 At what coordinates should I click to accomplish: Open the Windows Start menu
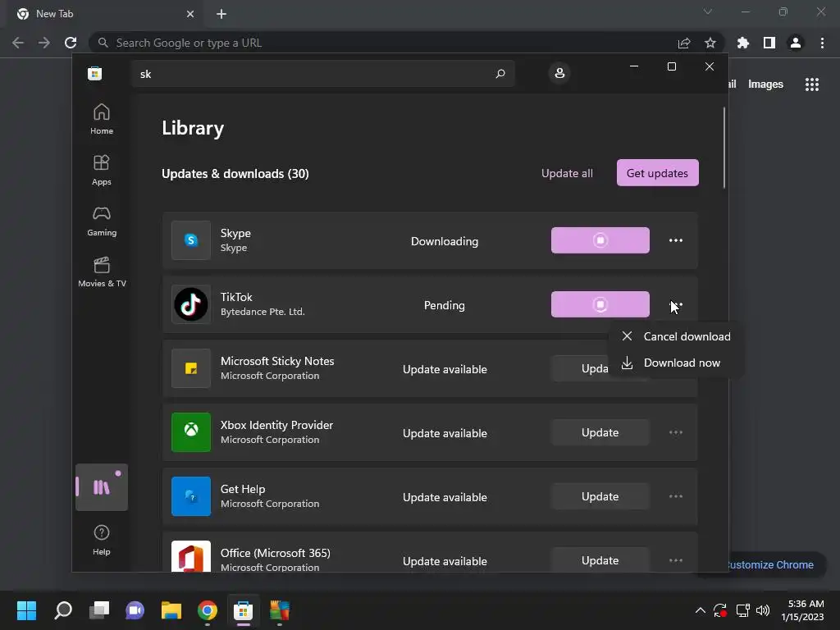tap(26, 610)
